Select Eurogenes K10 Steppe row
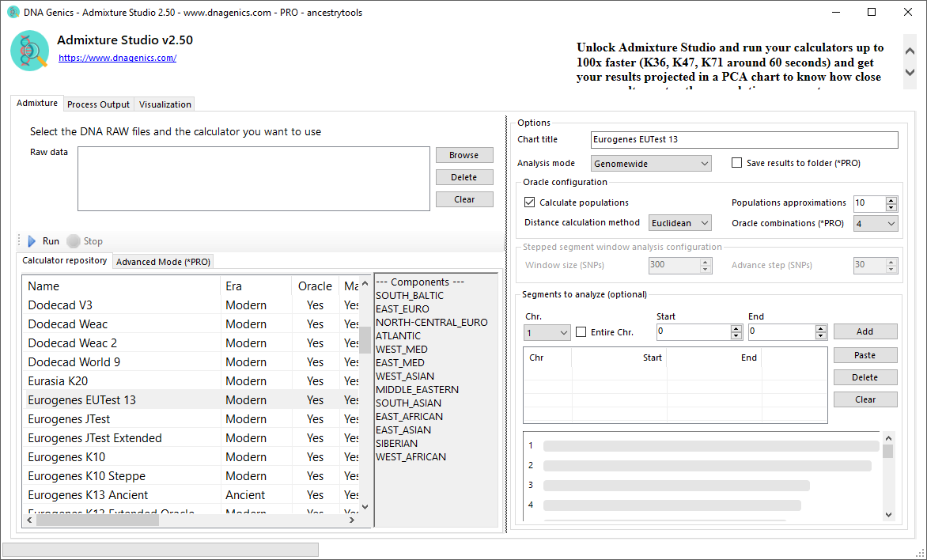The image size is (927, 560). [191, 475]
